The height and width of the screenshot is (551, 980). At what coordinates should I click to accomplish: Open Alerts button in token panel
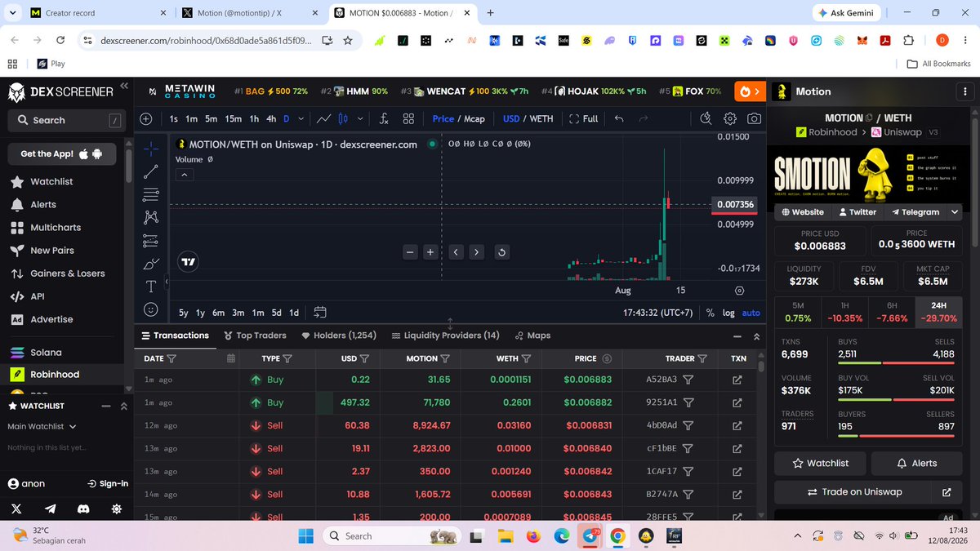[918, 463]
